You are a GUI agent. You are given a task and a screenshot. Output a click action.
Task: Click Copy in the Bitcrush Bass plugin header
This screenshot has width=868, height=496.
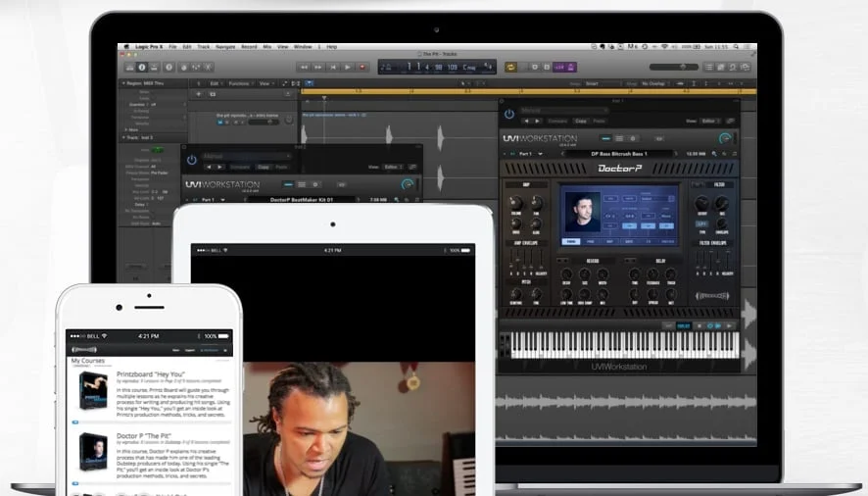click(581, 121)
